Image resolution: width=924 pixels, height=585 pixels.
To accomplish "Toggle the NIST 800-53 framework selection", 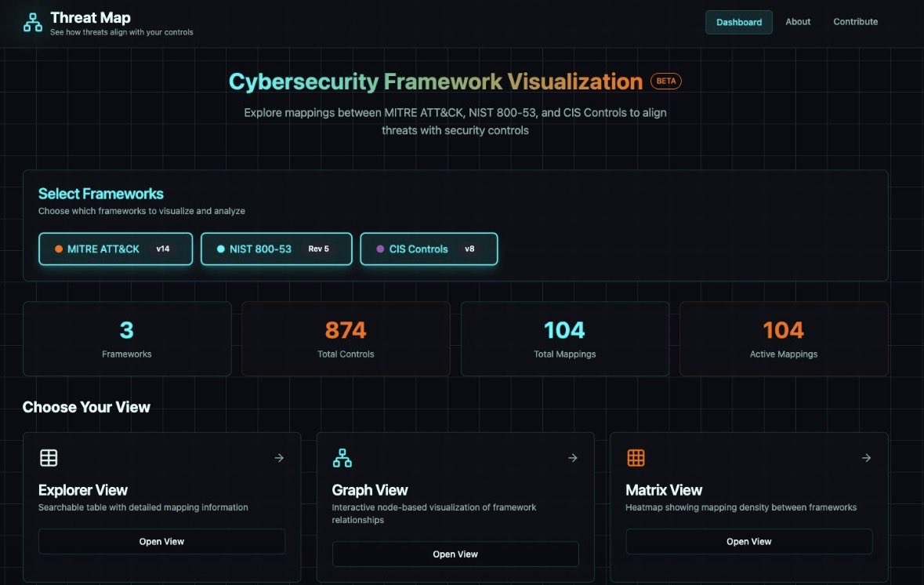I will coord(276,248).
